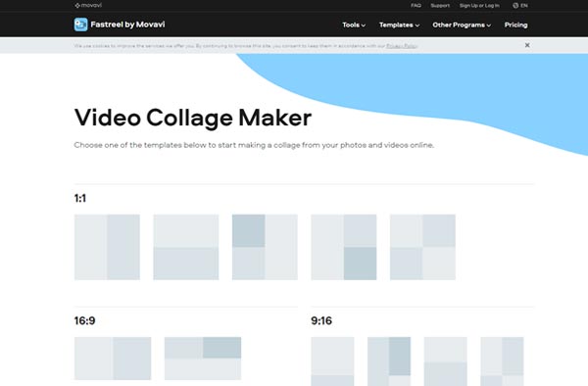Open the FAQ link in top bar

(416, 5)
